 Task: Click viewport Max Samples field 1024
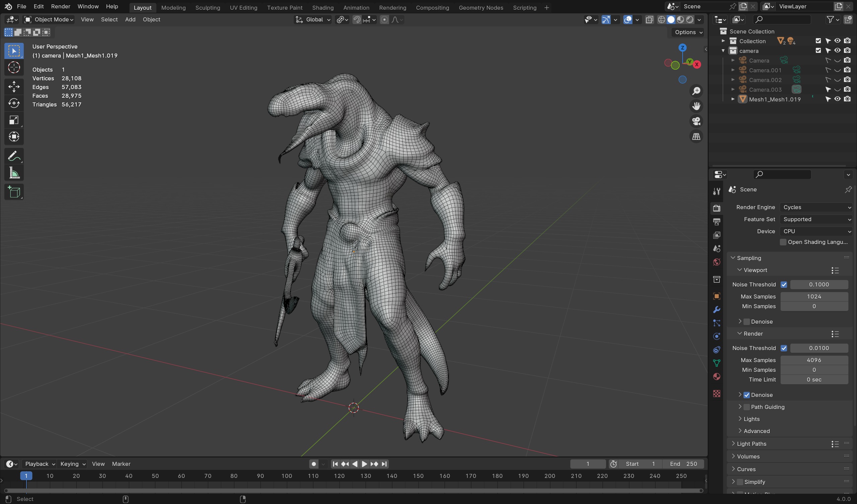click(814, 296)
